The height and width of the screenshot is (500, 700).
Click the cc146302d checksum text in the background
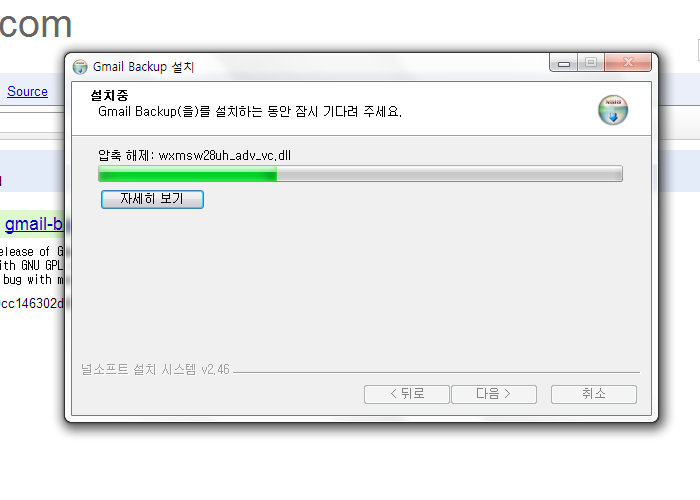point(32,304)
